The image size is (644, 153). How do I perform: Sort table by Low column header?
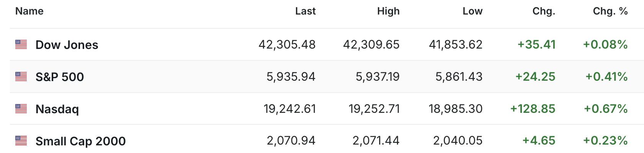472,11
